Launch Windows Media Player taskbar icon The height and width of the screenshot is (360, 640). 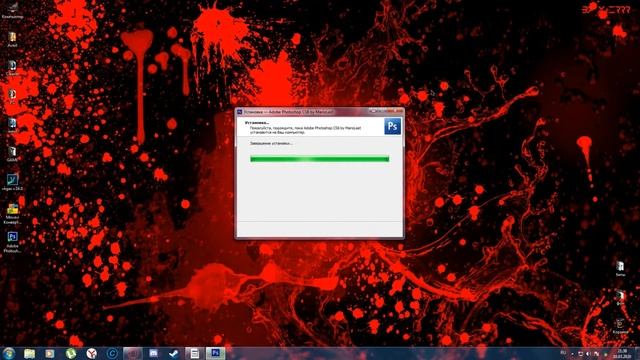pos(50,353)
